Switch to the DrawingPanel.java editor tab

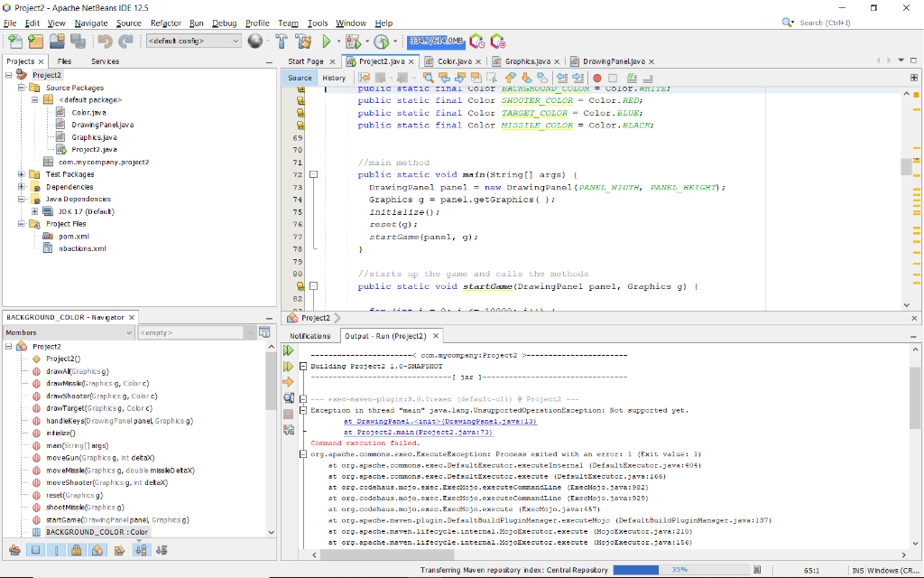click(613, 61)
